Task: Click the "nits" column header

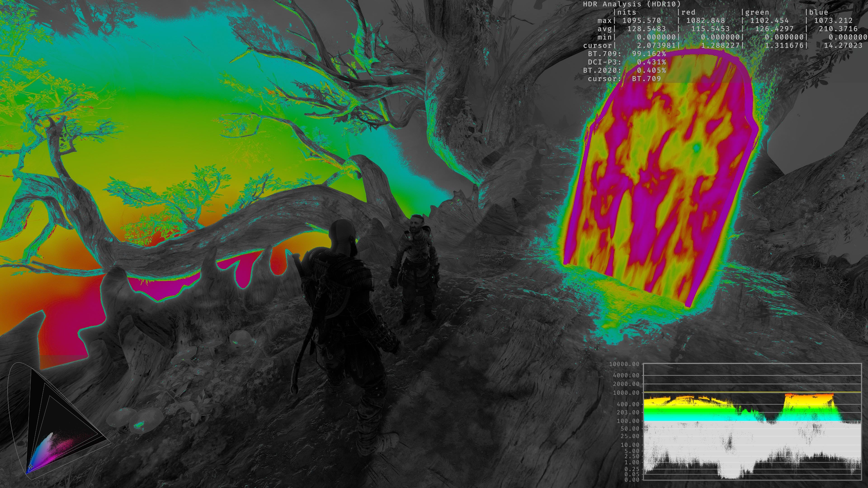Action: [x=626, y=12]
